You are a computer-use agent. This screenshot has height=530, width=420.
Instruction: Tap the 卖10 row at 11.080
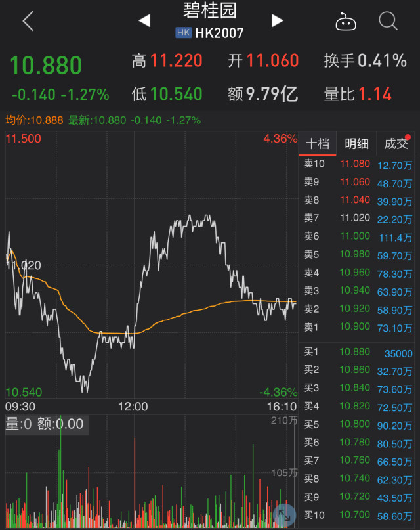click(x=357, y=164)
